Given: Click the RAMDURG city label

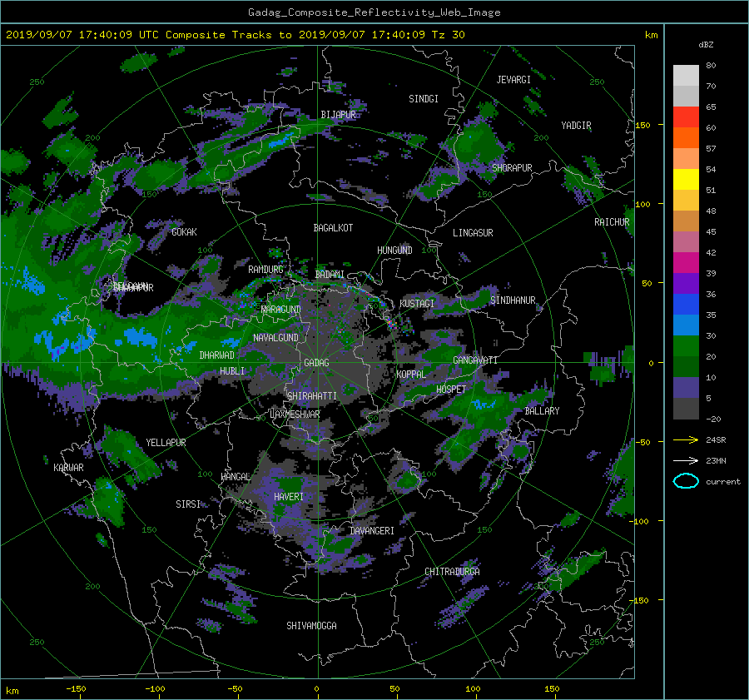Looking at the screenshot, I should tap(265, 270).
